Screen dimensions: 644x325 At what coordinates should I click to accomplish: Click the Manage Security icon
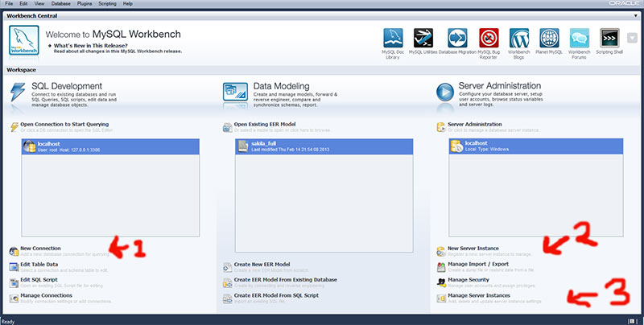441,282
